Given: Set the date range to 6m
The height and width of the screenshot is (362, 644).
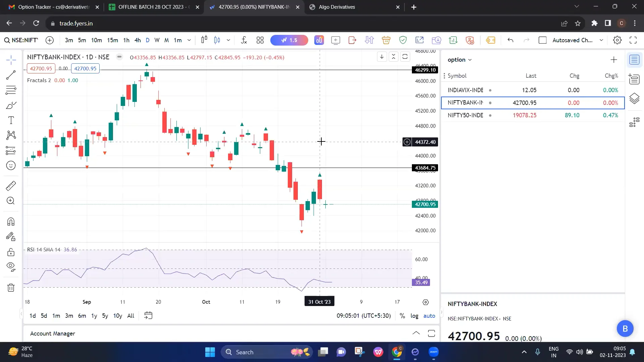Looking at the screenshot, I should pos(82,316).
